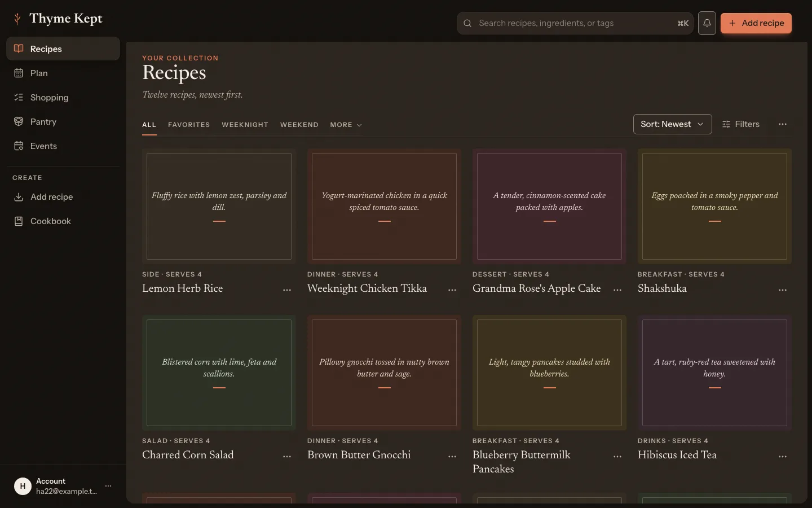Open options for Shakshuka recipe
The height and width of the screenshot is (508, 812).
[783, 290]
